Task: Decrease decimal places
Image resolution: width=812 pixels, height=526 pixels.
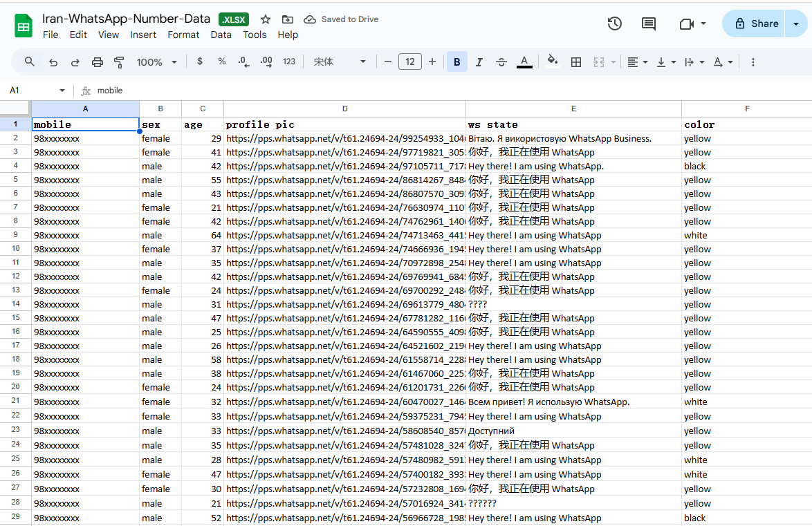Action: (244, 62)
